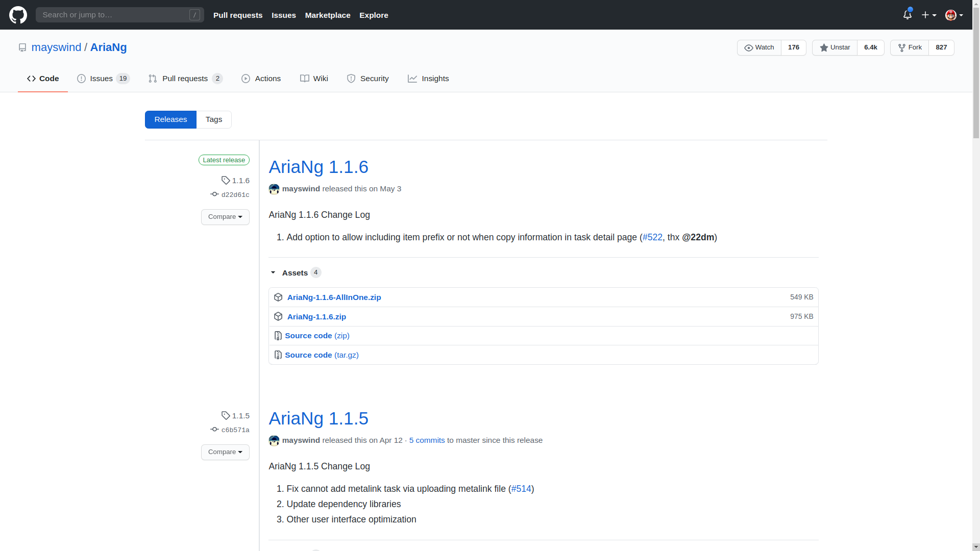The height and width of the screenshot is (551, 980).
Task: Focus the search or jump to field
Action: coord(120,15)
